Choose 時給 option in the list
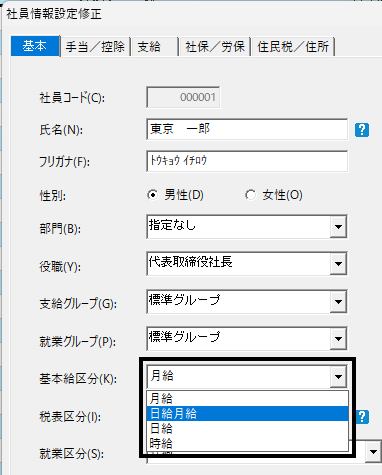382x475 pixels. pyautogui.click(x=247, y=443)
